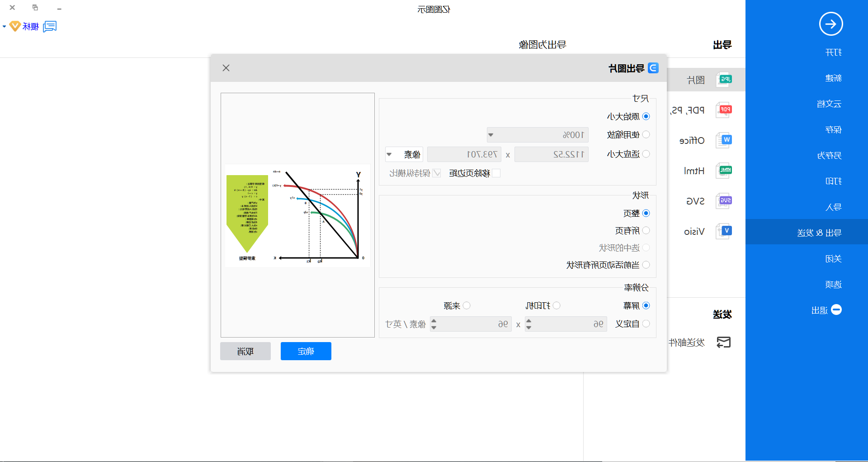
Task: Click stepper arrows of vertical resolution
Action: 434,324
